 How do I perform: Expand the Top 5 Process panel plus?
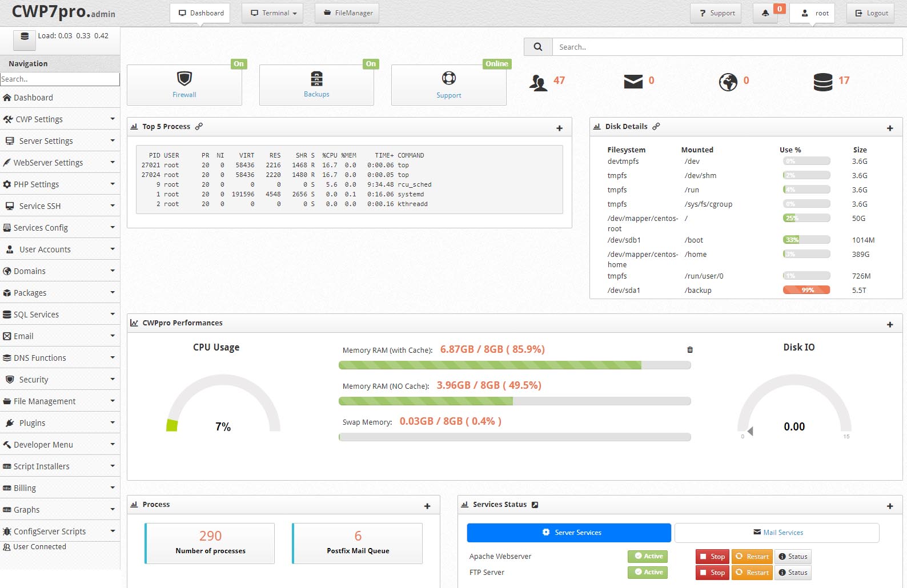(x=560, y=128)
